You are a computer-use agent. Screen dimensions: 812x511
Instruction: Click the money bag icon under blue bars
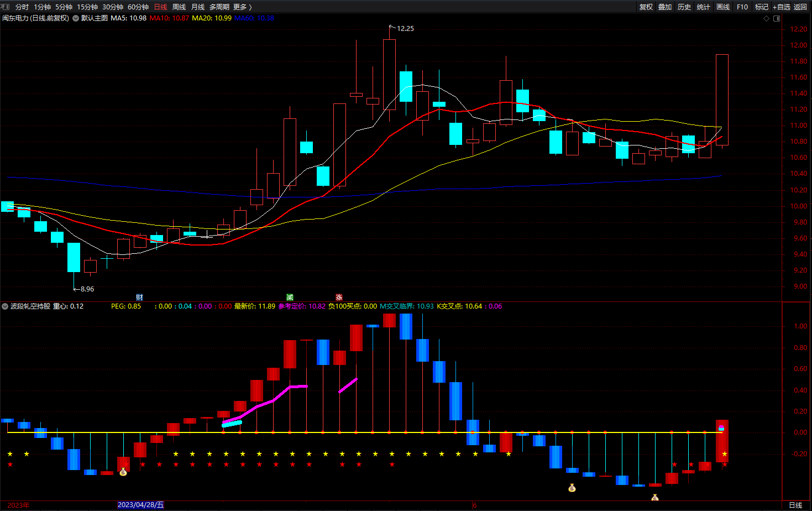[x=572, y=488]
